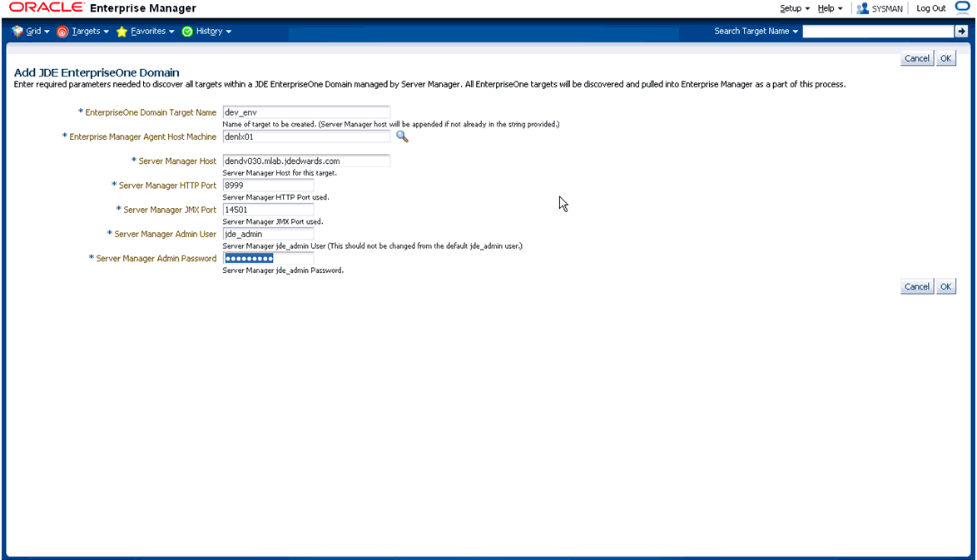Click the bottom Cancel button
Viewport: 977px width, 560px height.
[916, 286]
